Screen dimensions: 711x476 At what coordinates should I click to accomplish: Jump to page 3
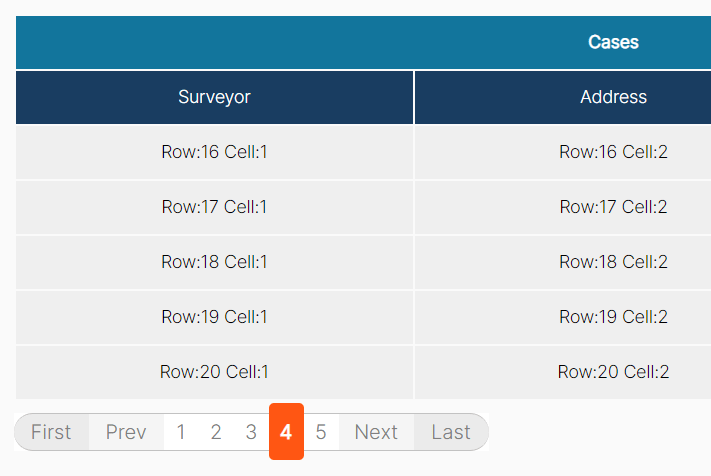click(x=251, y=432)
